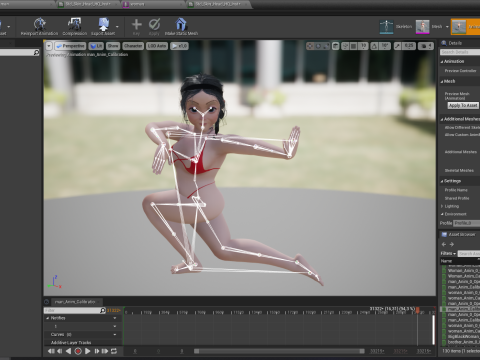
Task: Jump to the first frame
Action: pos(51,351)
